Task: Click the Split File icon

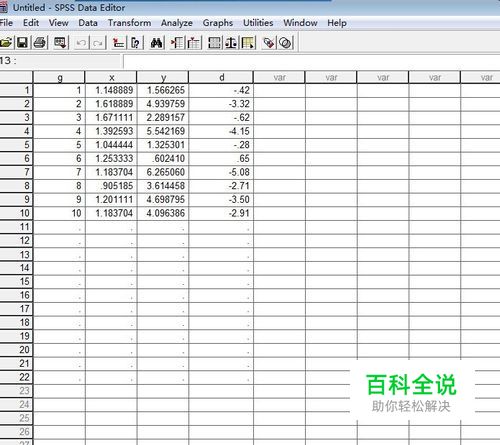Action: [x=214, y=43]
